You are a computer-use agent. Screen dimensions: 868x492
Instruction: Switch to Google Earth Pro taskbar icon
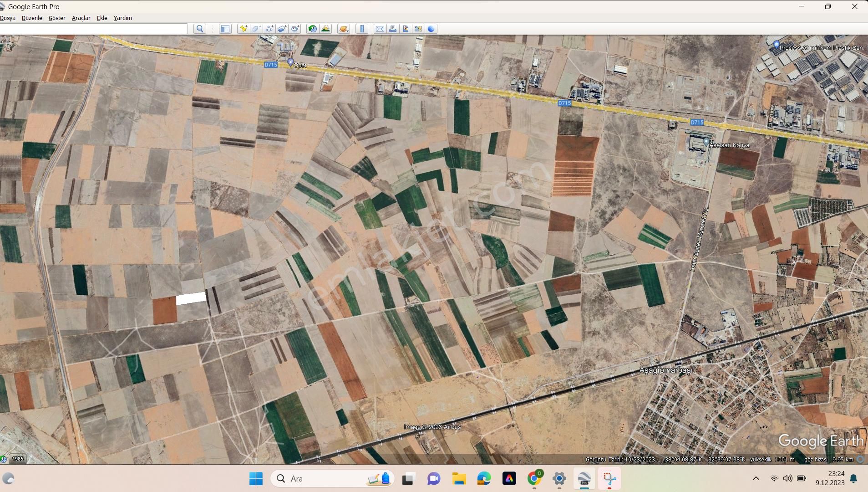coord(584,478)
